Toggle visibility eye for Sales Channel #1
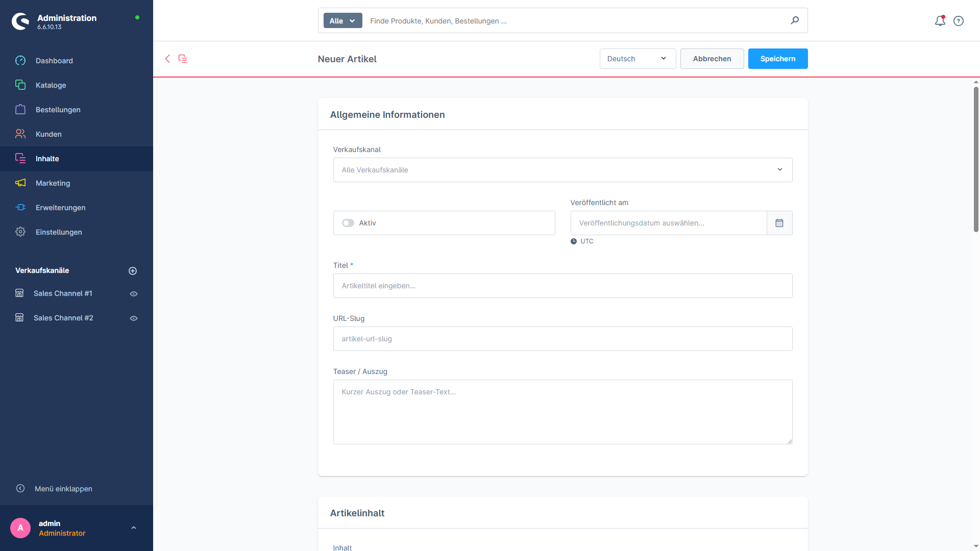The height and width of the screenshot is (551, 980). point(134,294)
